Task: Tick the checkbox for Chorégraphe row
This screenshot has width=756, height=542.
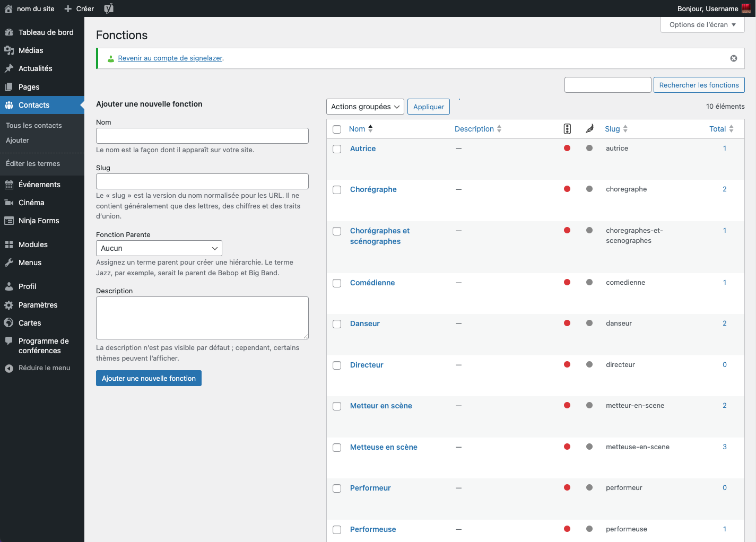Action: coord(337,190)
